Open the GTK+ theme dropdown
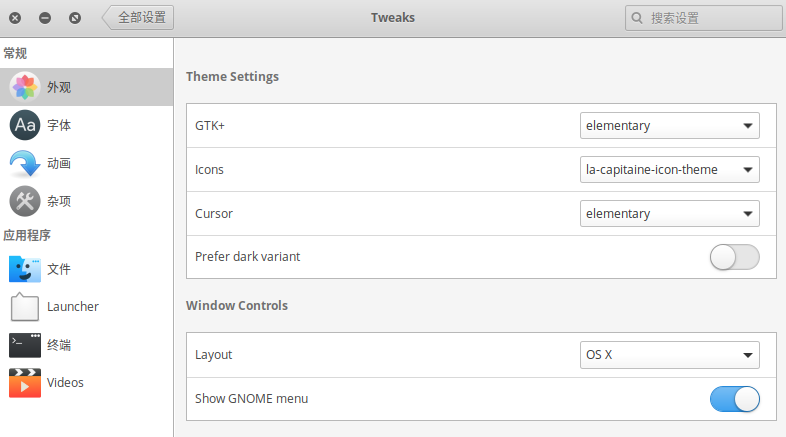Viewport: 786px width, 437px height. click(669, 126)
